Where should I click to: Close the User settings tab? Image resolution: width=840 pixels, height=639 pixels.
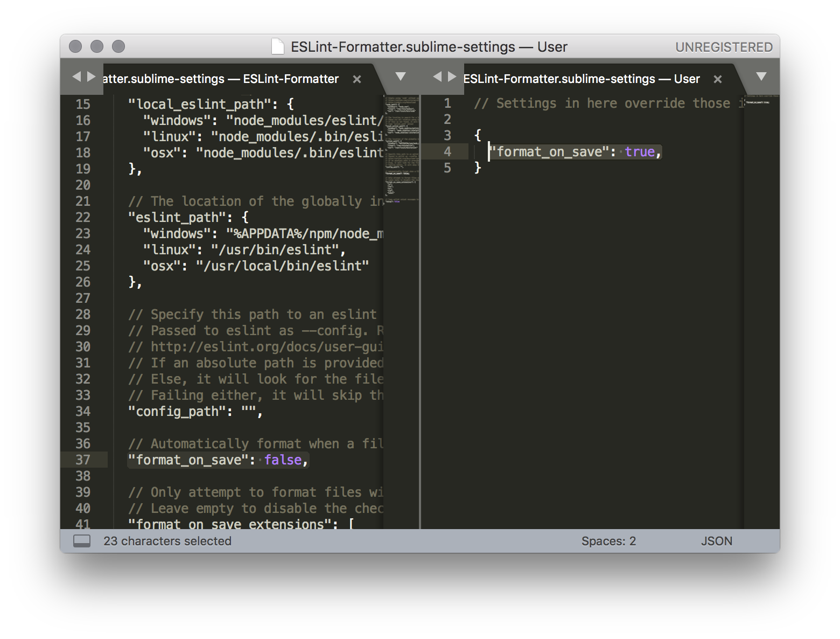click(x=717, y=79)
